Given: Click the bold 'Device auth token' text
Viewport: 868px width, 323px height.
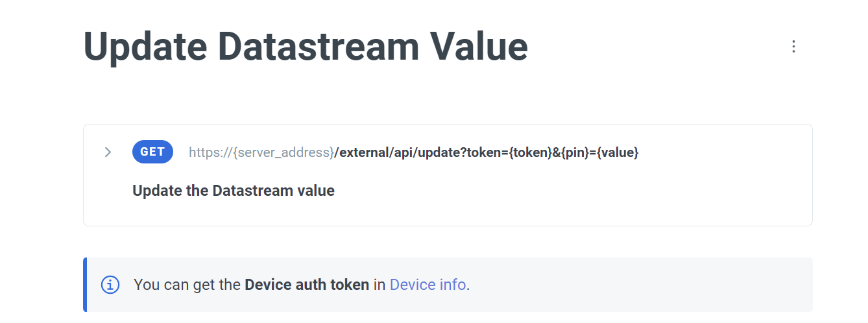Looking at the screenshot, I should (x=307, y=285).
